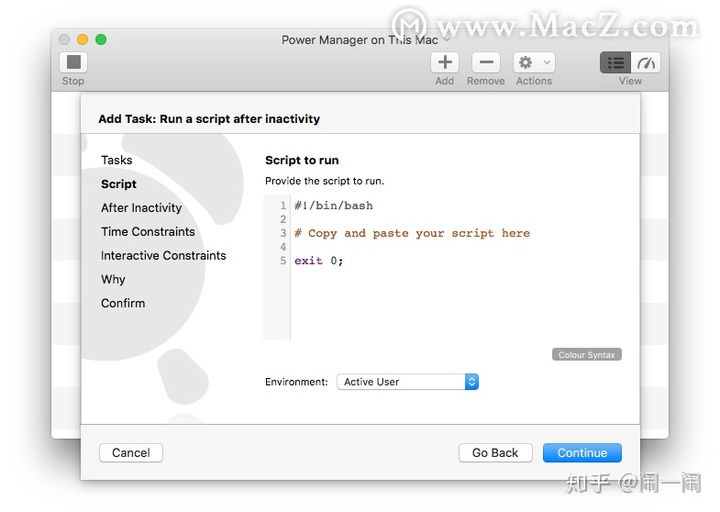Viewport: 720px width, 512px height.
Task: Switch to gauge view icon
Action: tap(646, 62)
